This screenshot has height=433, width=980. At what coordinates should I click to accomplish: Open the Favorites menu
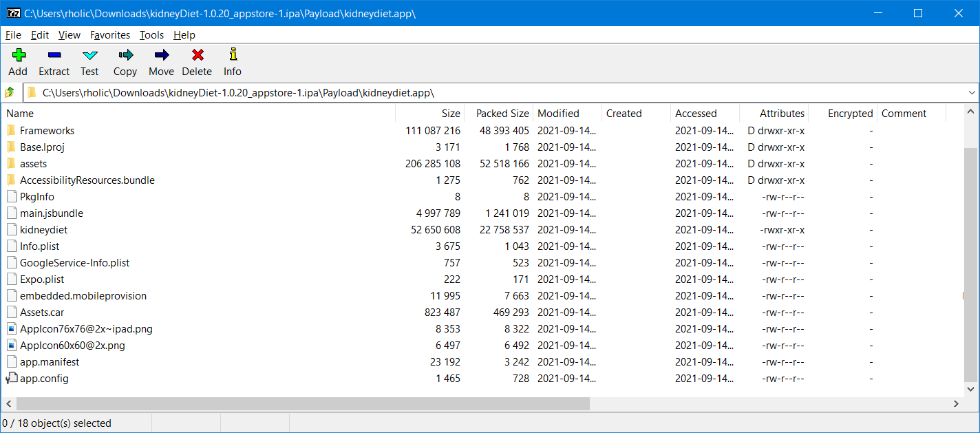[110, 35]
